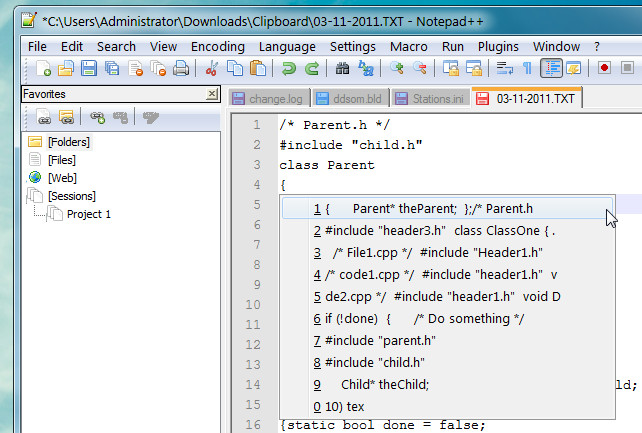This screenshot has height=433, width=642.
Task: Open the Replace dialog icon
Action: point(366,68)
